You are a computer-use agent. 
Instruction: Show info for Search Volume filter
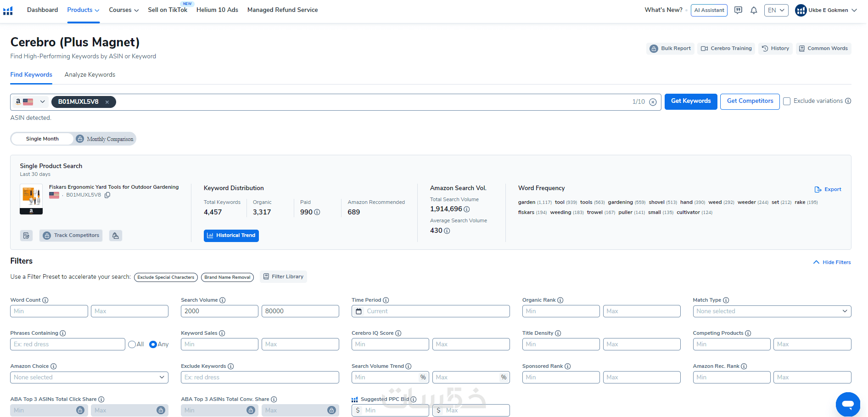[x=223, y=300]
